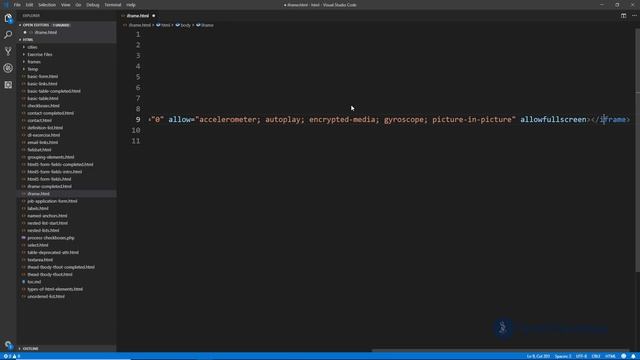
Task: Select the iframe.html editor tab
Action: 138,16
